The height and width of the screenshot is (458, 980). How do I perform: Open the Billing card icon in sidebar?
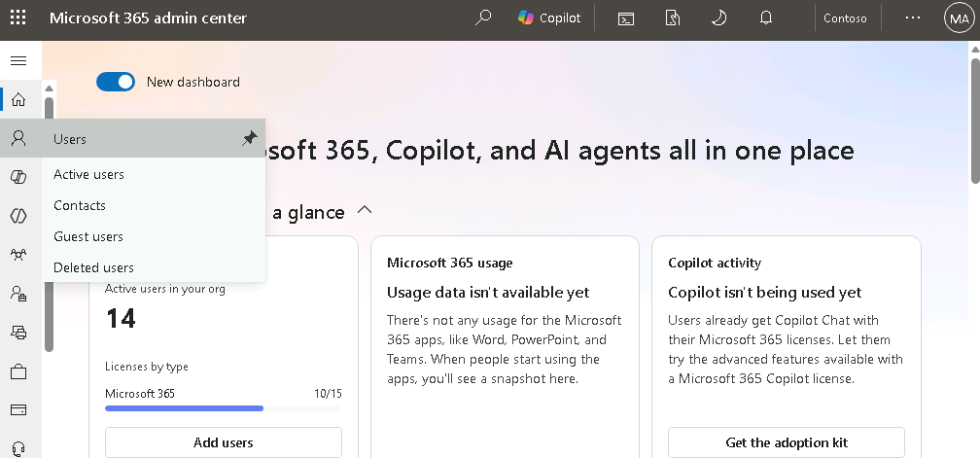pyautogui.click(x=18, y=410)
